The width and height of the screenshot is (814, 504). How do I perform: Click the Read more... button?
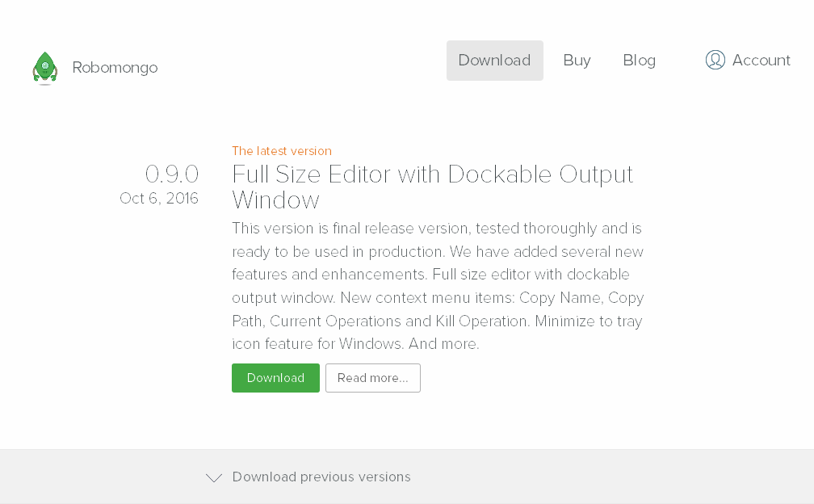pos(373,378)
